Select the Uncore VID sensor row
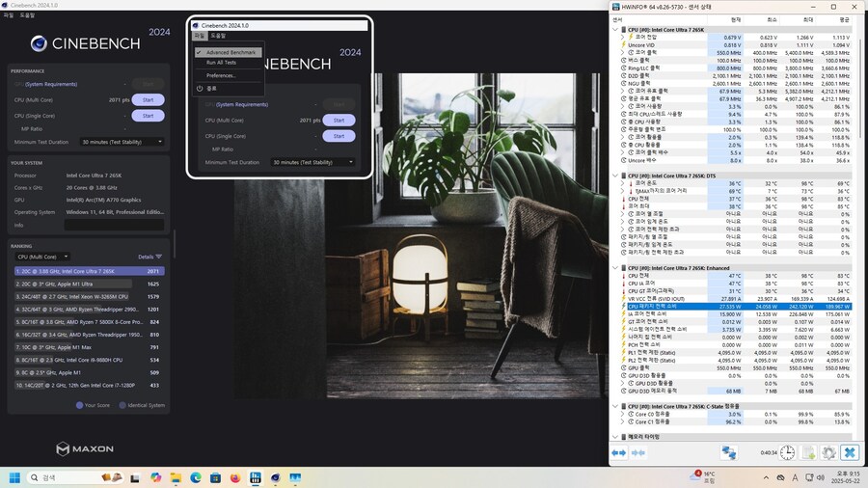The width and height of the screenshot is (868, 488). [x=736, y=44]
